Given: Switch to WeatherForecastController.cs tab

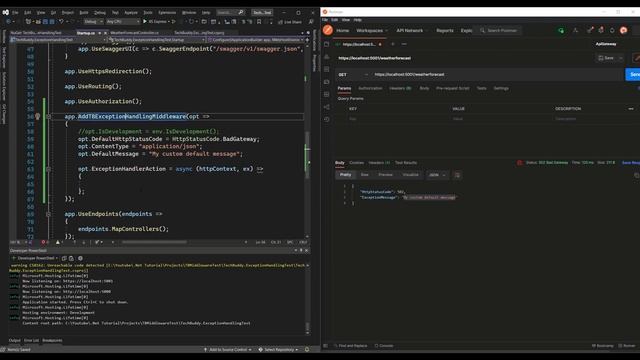Looking at the screenshot, I should 134,33.
